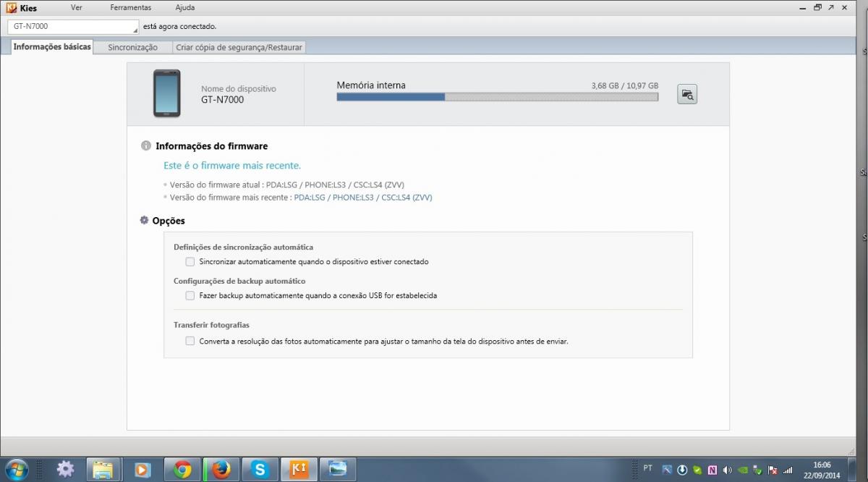Restore down the Kies window

coord(817,7)
